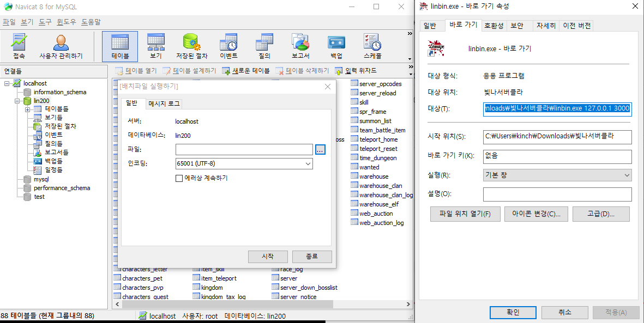Viewport: 644px width, 323px height.
Task: Open 보기 menu in Navicat menu bar
Action: point(27,22)
